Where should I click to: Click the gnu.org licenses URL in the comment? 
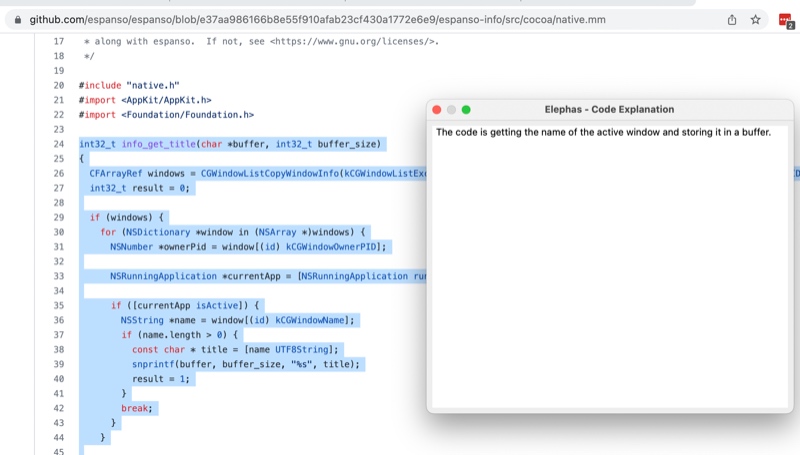click(x=358, y=41)
